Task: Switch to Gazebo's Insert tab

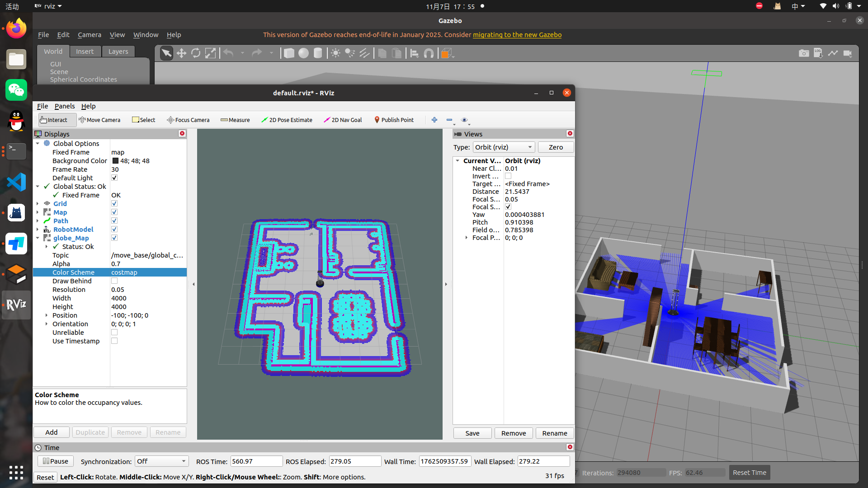Action: 85,52
